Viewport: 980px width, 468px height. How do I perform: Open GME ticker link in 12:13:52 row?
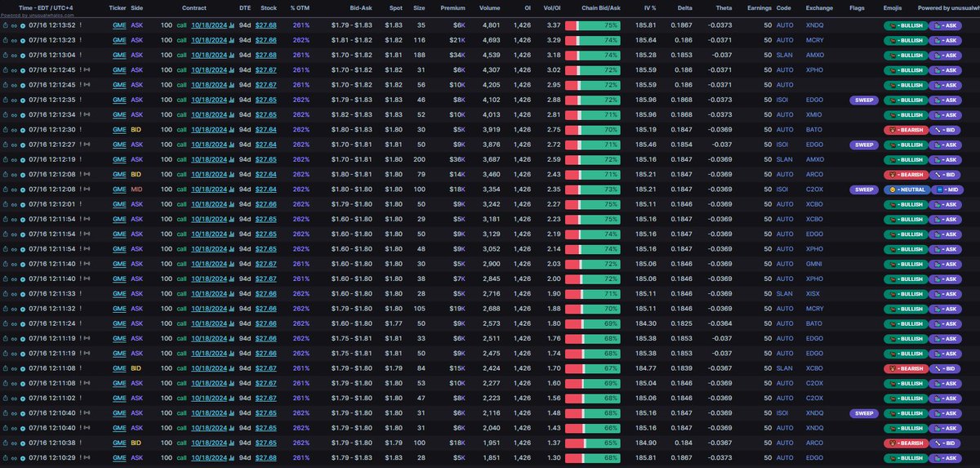click(x=119, y=25)
